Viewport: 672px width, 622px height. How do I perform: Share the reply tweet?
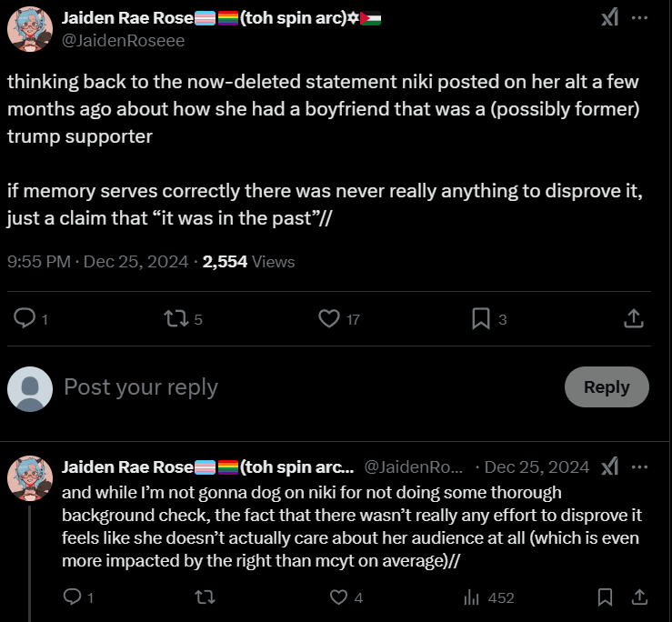[x=639, y=597]
